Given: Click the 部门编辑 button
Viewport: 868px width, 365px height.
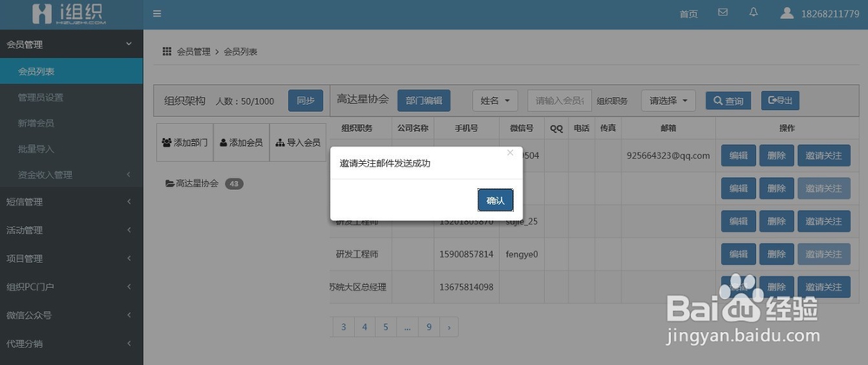Looking at the screenshot, I should coord(424,101).
